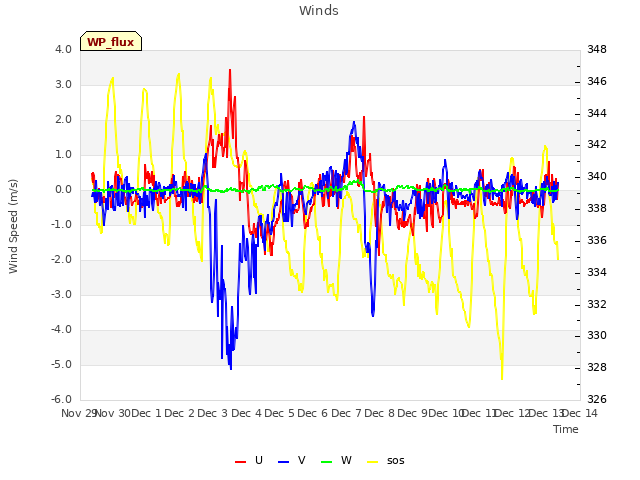Click the blue V legend swatch

coord(283,462)
